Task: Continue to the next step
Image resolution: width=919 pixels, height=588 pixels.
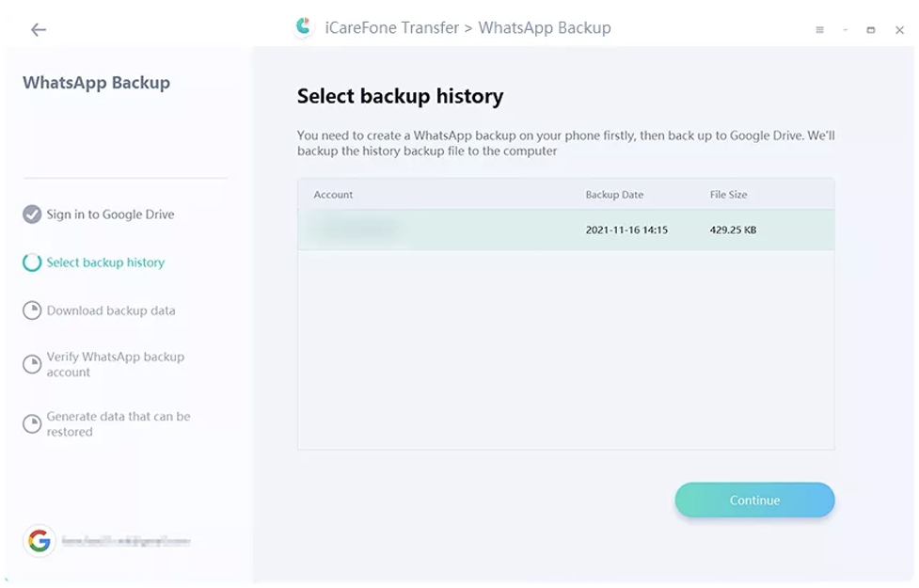Action: pyautogui.click(x=754, y=501)
